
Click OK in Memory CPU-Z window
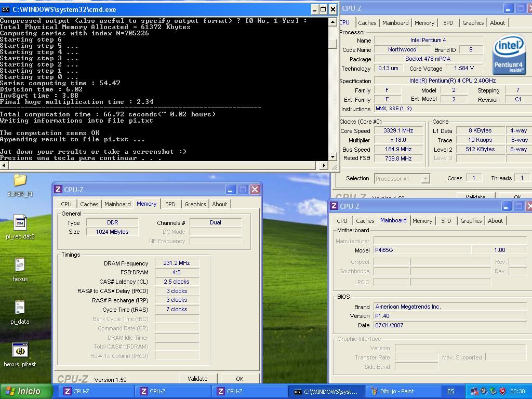(x=240, y=379)
